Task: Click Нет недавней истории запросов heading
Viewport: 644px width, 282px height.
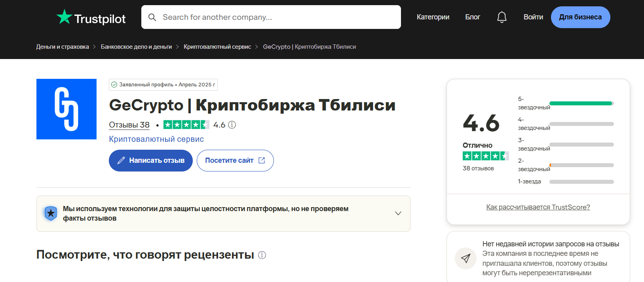Action: click(x=551, y=244)
